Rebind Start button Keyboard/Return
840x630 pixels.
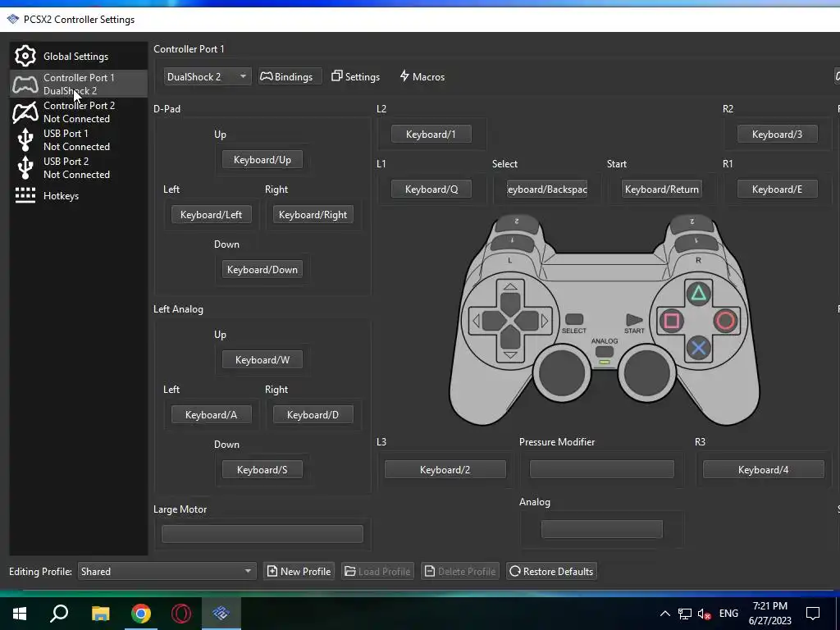click(x=662, y=189)
